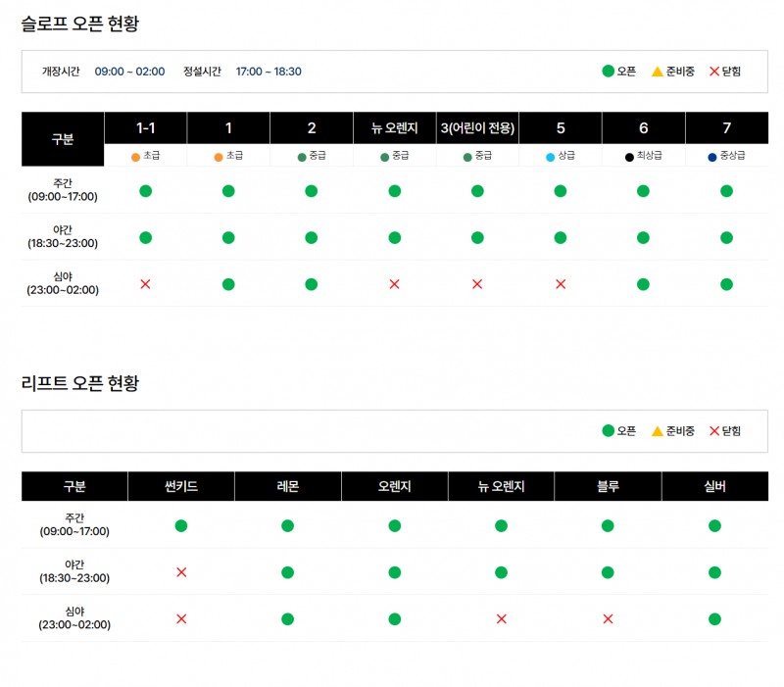784x687 pixels.
Task: Click the 개장시간 09:00 ~ 02:00 text
Action: (129, 72)
